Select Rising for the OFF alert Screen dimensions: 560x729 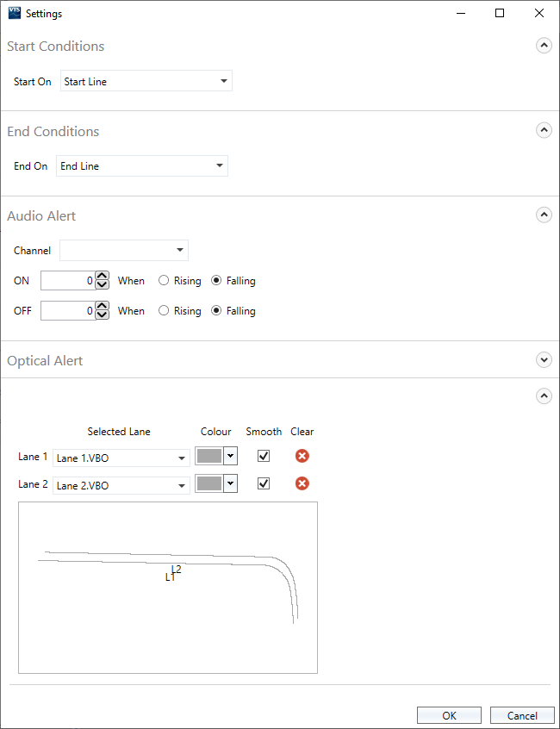(164, 311)
